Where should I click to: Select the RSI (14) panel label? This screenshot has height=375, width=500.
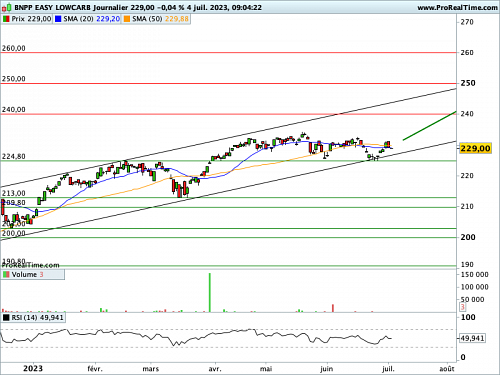coord(24,317)
